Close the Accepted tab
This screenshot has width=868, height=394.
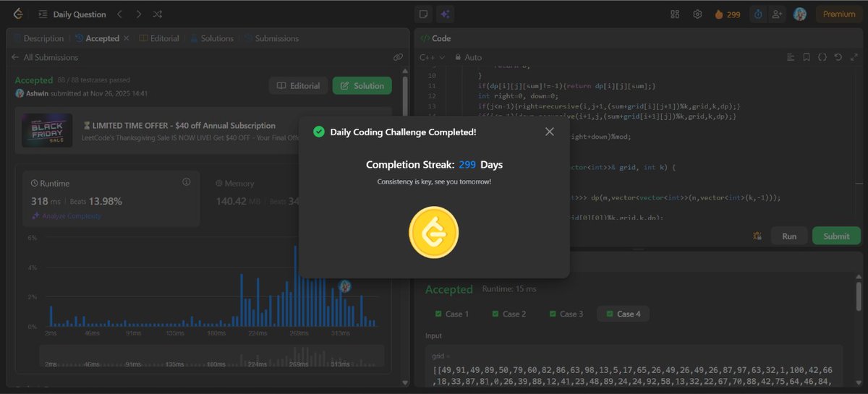pos(127,38)
